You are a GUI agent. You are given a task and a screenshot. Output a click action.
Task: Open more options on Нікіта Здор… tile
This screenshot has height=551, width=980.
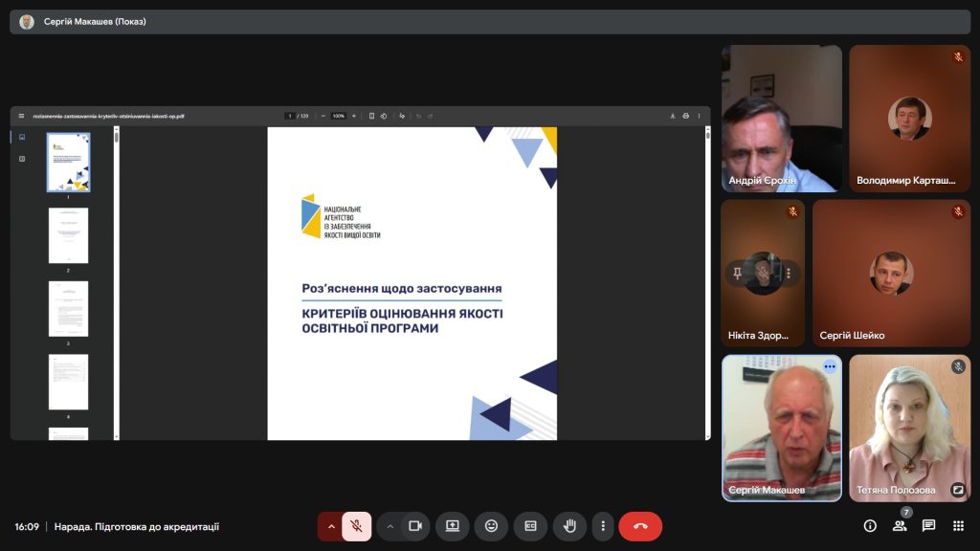(x=789, y=274)
